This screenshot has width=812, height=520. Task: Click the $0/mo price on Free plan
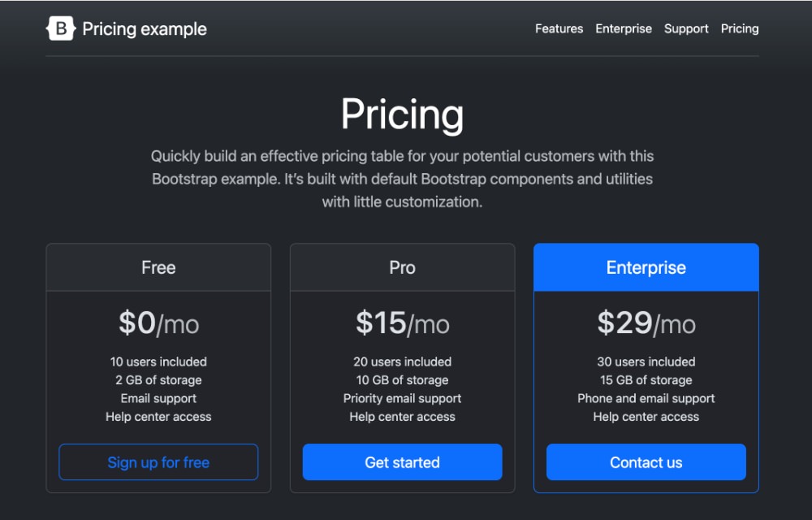[158, 323]
